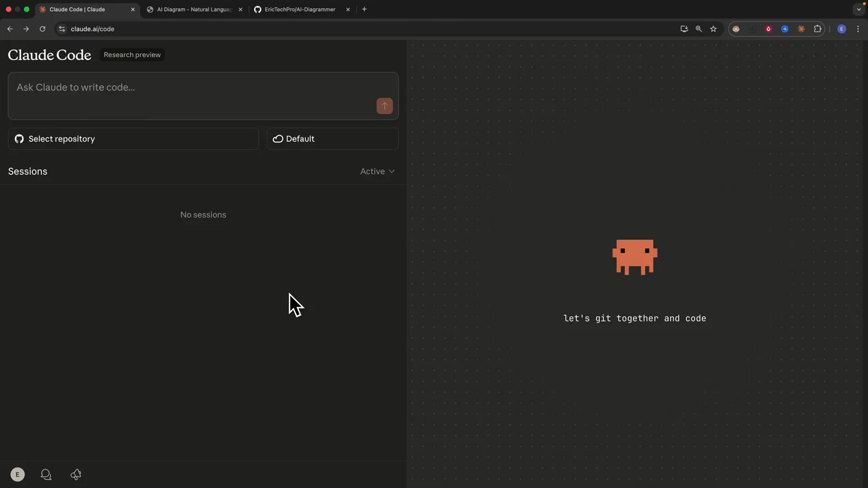Close the AI Diagram tab
The height and width of the screenshot is (488, 868).
(240, 9)
